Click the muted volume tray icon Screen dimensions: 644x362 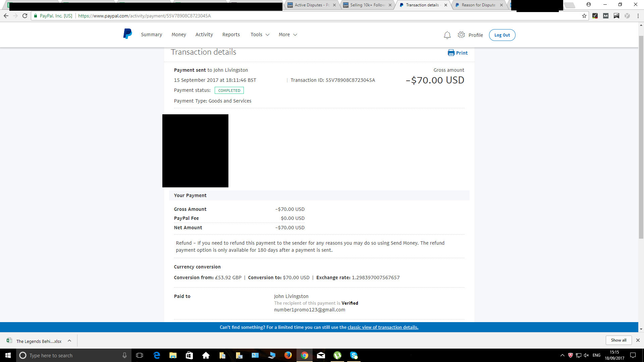point(586,355)
